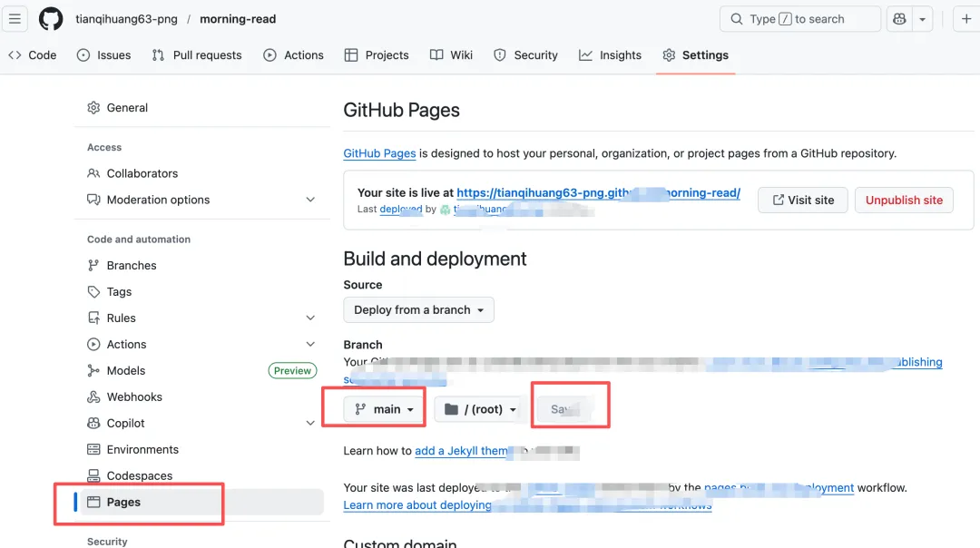This screenshot has height=548, width=980.
Task: Open the live site URL link
Action: (598, 192)
